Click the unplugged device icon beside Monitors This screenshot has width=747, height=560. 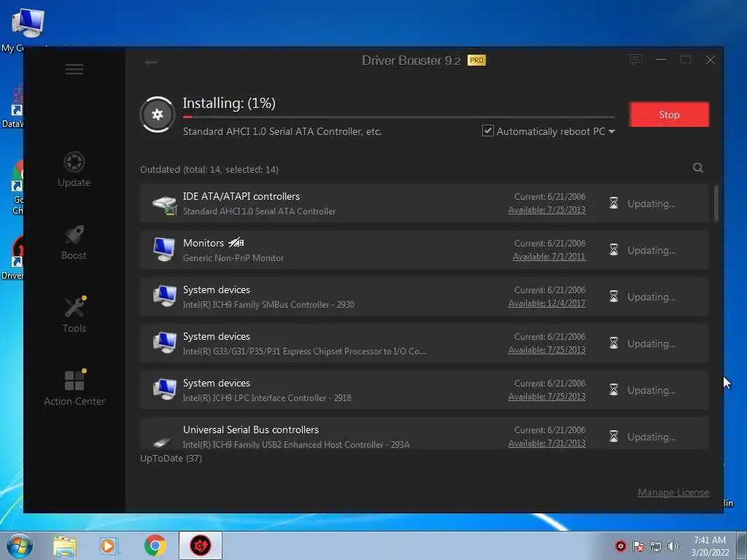pyautogui.click(x=236, y=243)
